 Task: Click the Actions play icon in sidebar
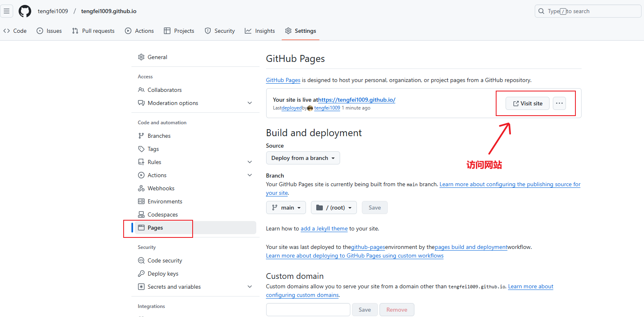tap(141, 175)
